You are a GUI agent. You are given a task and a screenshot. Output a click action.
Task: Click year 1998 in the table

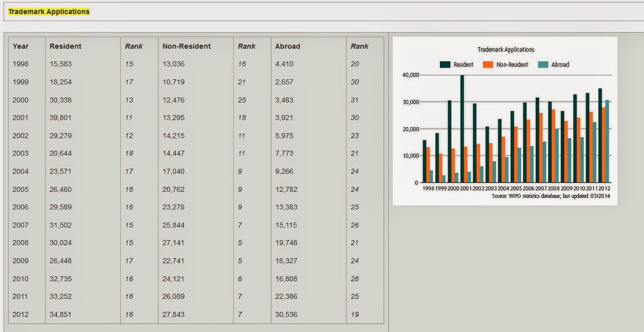click(x=21, y=64)
